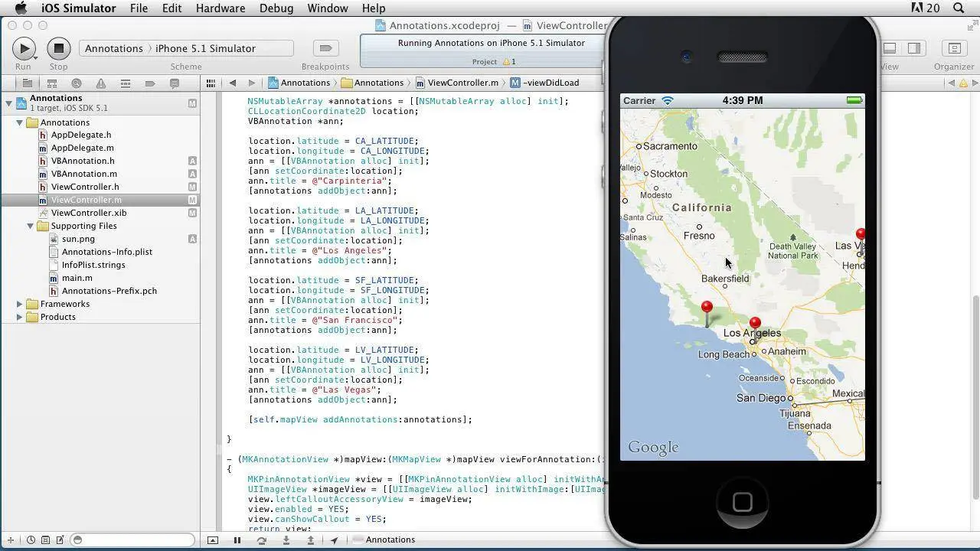Open the Edit menu
Screen dimensions: 980x551
(x=171, y=8)
